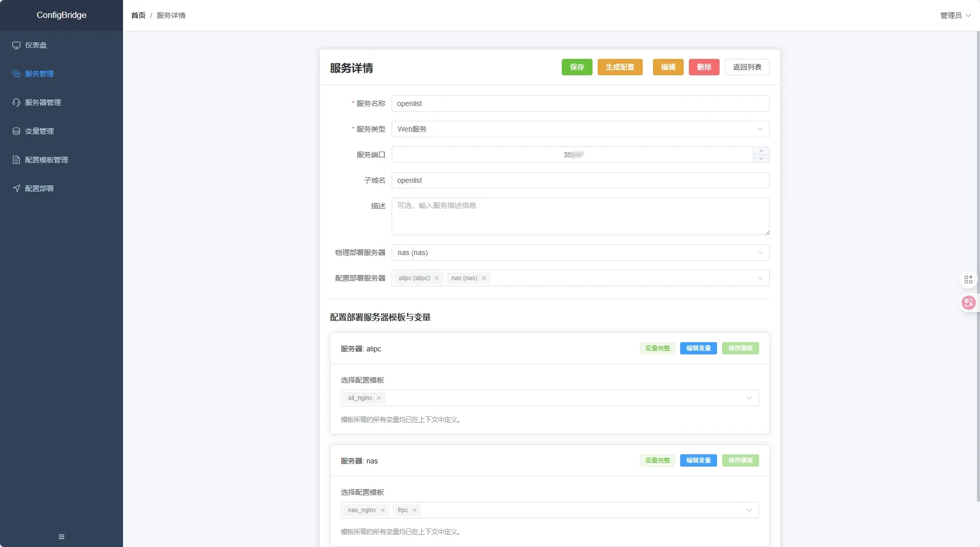Screen dimensions: 980x547
Task: Navigate to 首页 in the breadcrumb
Action: coord(137,15)
